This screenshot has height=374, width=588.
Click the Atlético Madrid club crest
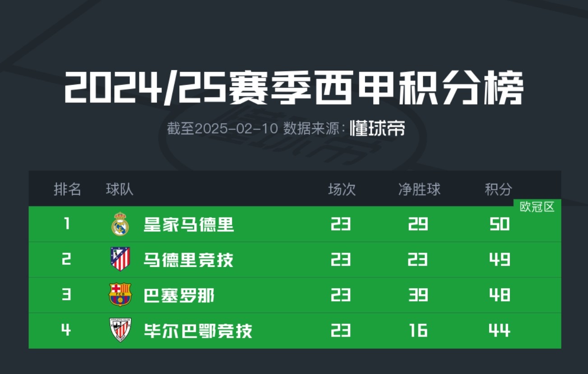120,259
